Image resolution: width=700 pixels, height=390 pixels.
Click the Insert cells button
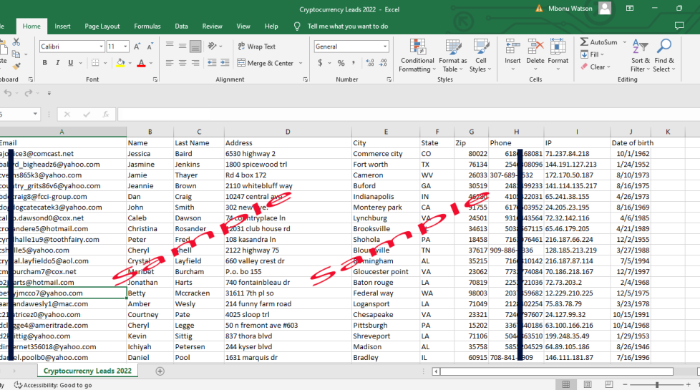(x=512, y=55)
